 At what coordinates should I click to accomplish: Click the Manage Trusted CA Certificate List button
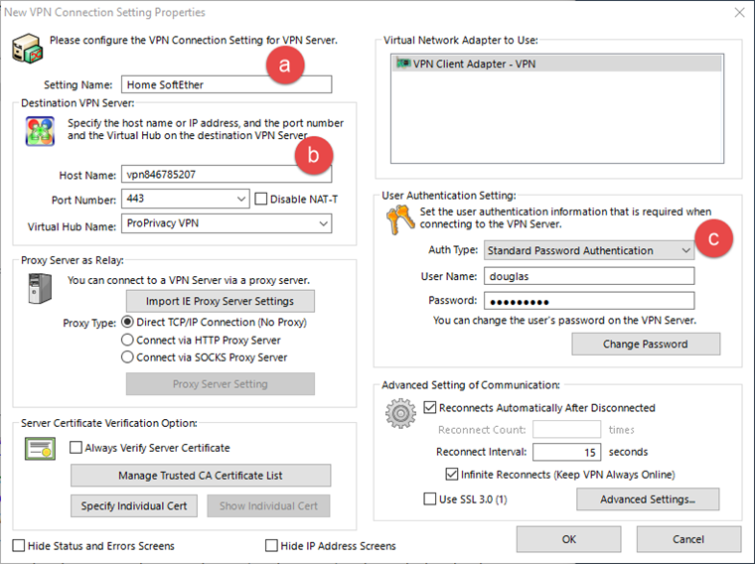pos(200,475)
